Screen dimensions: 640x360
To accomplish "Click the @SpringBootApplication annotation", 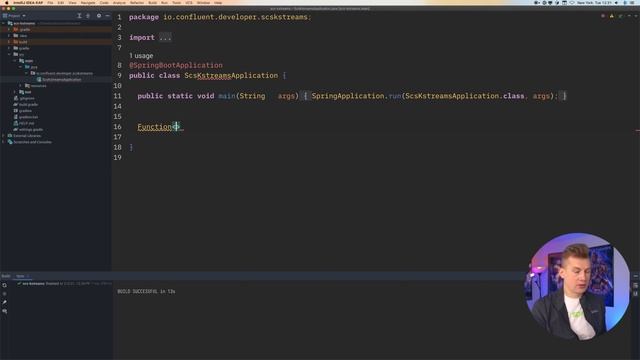I will (176, 65).
